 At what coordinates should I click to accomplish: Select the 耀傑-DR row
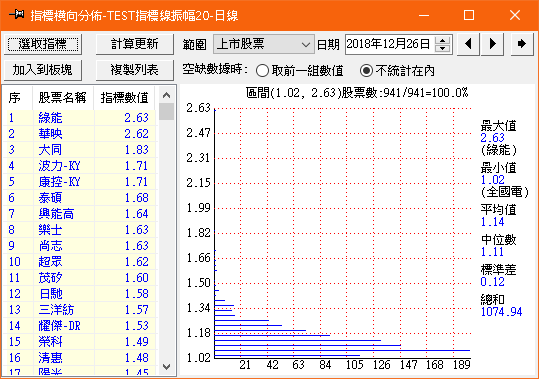[x=79, y=326]
